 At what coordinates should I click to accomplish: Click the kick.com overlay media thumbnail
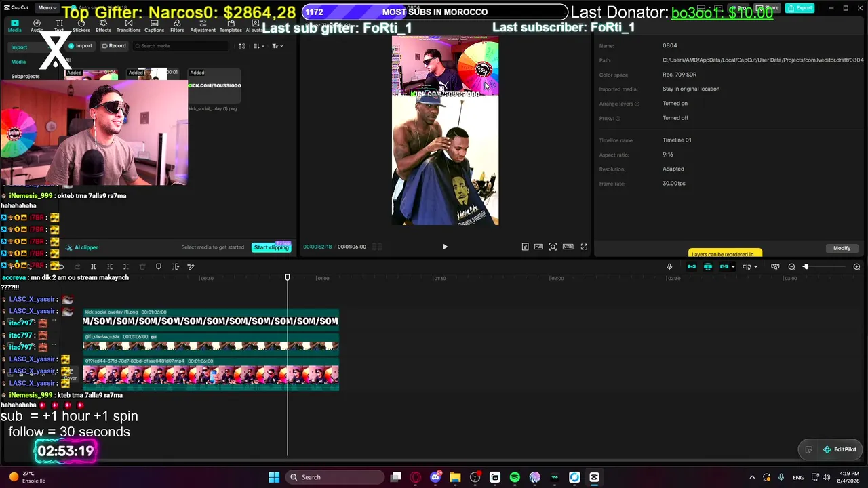214,87
